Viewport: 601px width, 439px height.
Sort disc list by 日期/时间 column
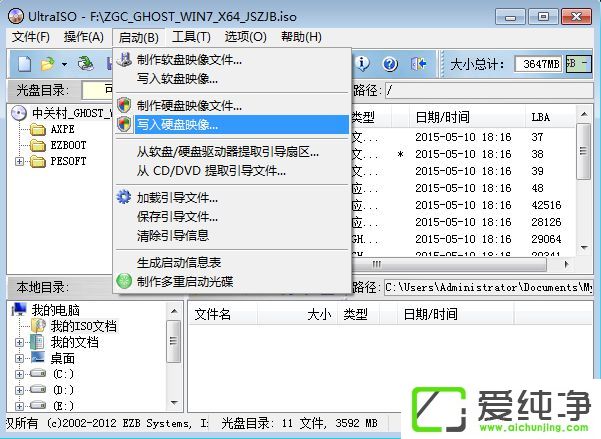pos(467,117)
